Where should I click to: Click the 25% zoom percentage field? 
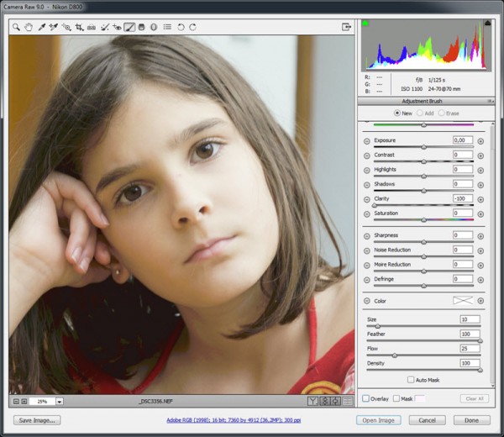[42, 402]
